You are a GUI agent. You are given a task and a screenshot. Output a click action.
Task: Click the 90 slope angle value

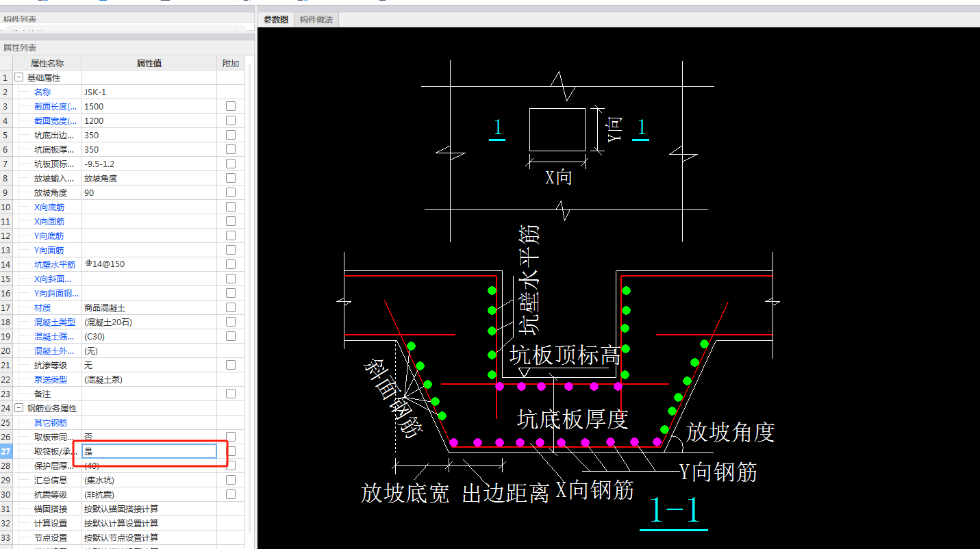click(x=149, y=192)
